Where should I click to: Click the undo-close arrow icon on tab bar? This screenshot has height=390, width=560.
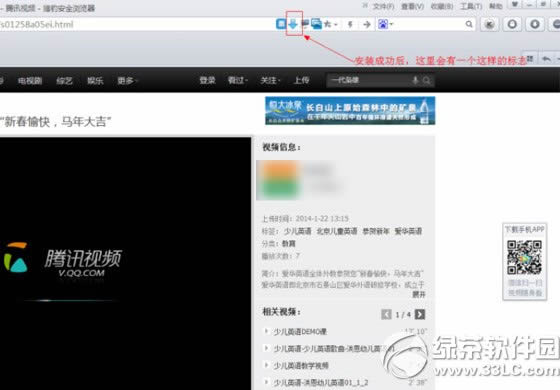tap(546, 59)
